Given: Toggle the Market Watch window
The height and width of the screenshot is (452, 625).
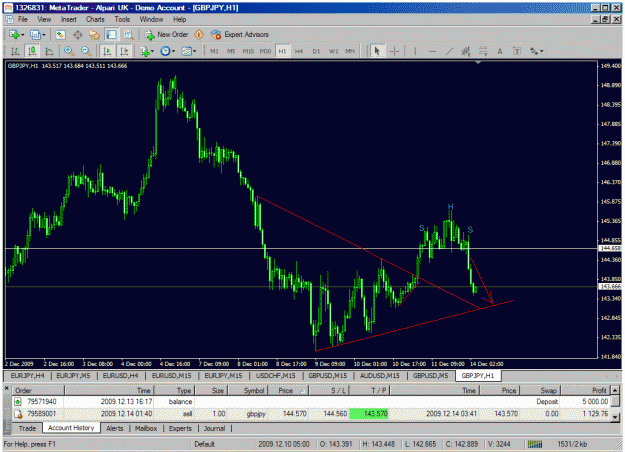Looking at the screenshot, I should click(x=60, y=35).
